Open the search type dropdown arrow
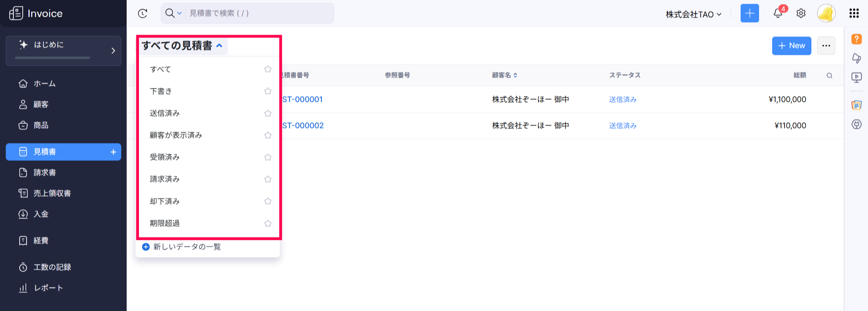Viewport: 868px width, 311px height. (179, 13)
